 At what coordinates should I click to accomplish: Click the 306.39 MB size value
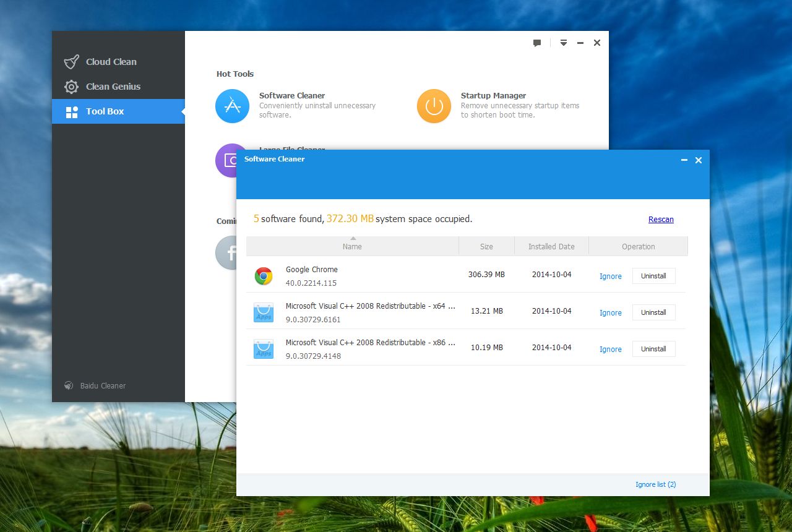point(486,275)
